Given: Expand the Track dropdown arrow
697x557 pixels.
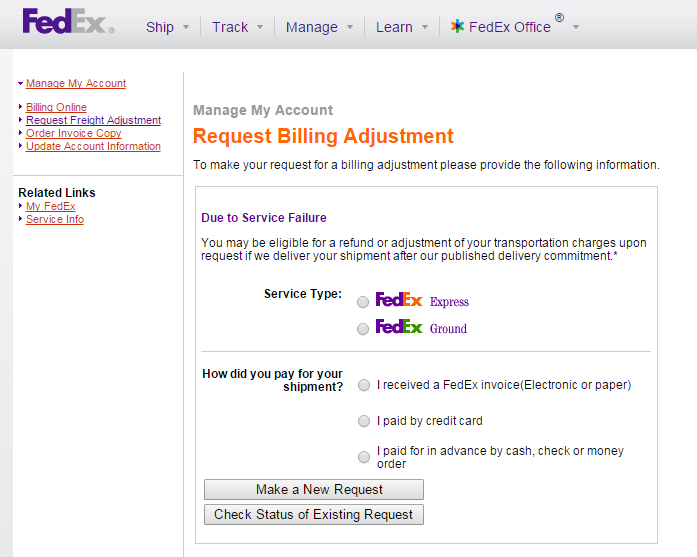Looking at the screenshot, I should click(260, 27).
